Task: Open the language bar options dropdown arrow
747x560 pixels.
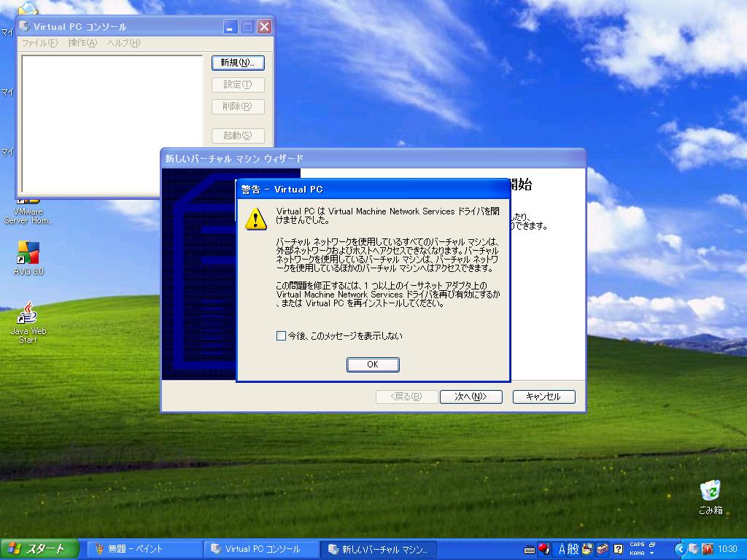Action: tap(652, 553)
